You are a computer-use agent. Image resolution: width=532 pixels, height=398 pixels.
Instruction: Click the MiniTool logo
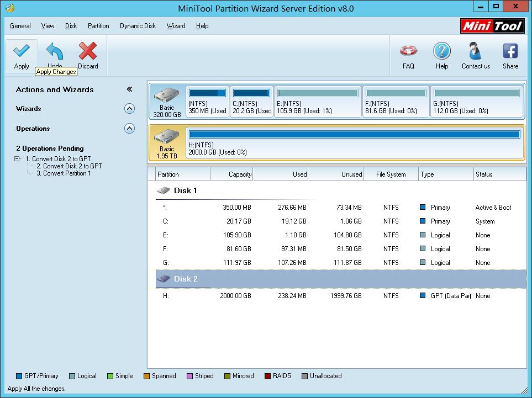coord(492,26)
